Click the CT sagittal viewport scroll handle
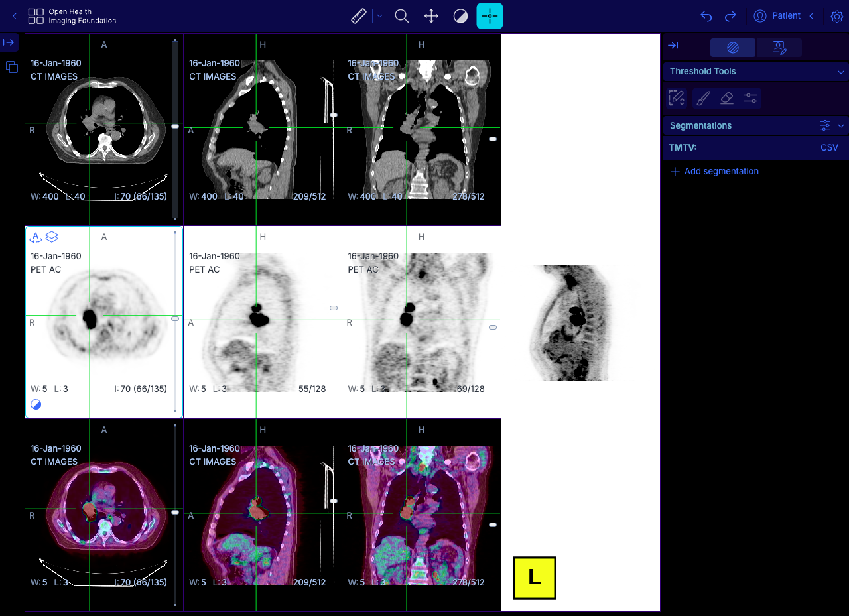This screenshot has height=616, width=849. point(334,115)
